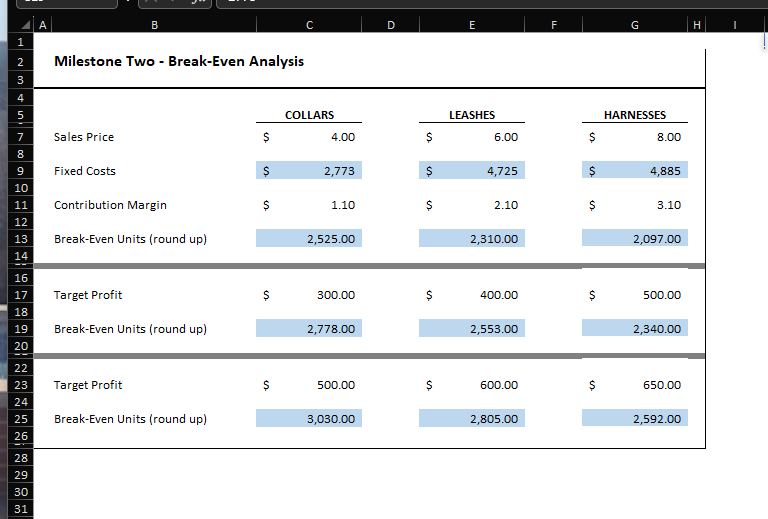768x519 pixels.
Task: Select column F header
Action: [x=553, y=25]
